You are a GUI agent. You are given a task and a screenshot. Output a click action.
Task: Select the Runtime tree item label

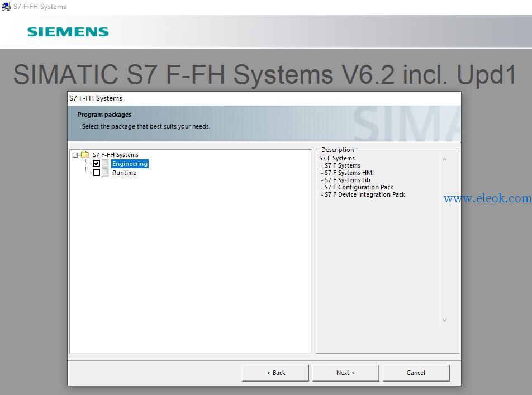[x=124, y=173]
